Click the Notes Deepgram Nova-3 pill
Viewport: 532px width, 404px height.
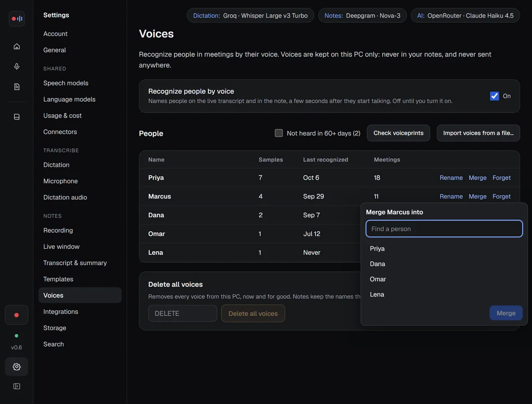pyautogui.click(x=363, y=16)
